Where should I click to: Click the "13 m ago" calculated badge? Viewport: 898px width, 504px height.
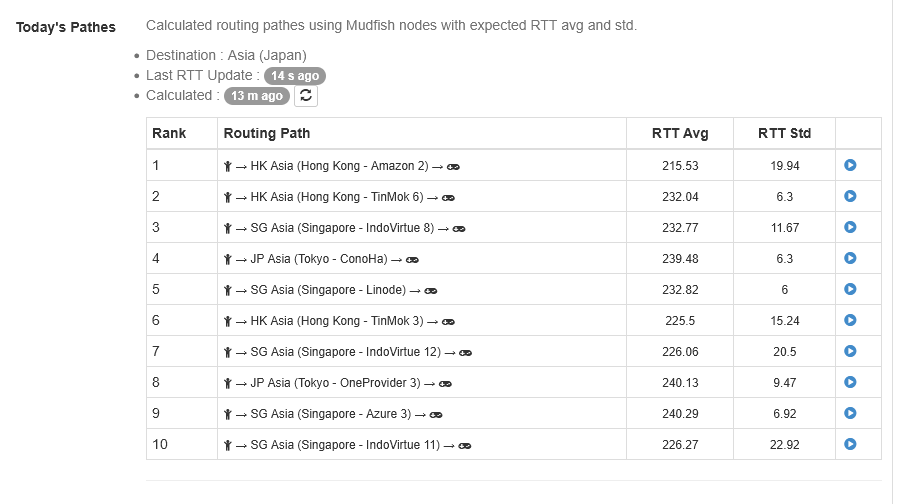tap(257, 96)
